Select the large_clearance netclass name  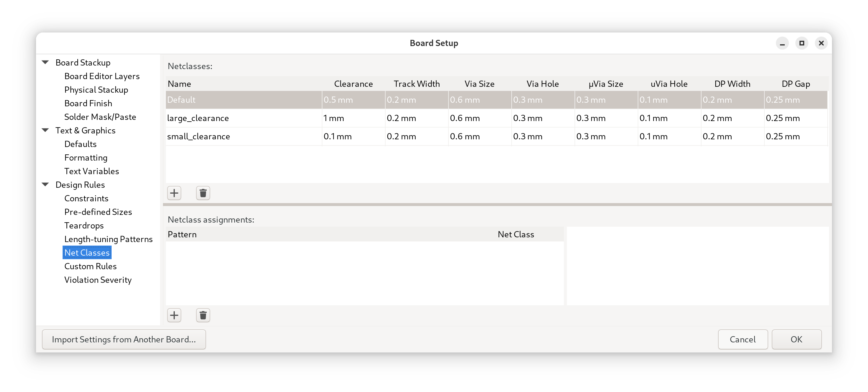[x=244, y=118]
